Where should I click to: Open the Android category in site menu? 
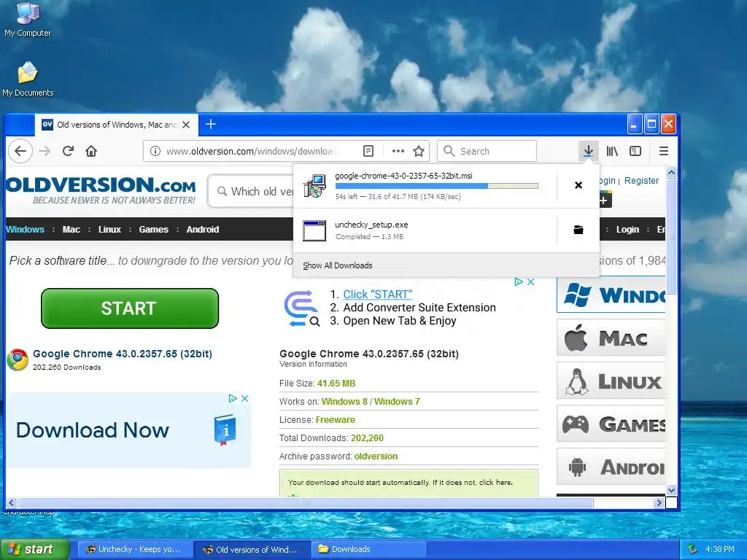pyautogui.click(x=203, y=230)
